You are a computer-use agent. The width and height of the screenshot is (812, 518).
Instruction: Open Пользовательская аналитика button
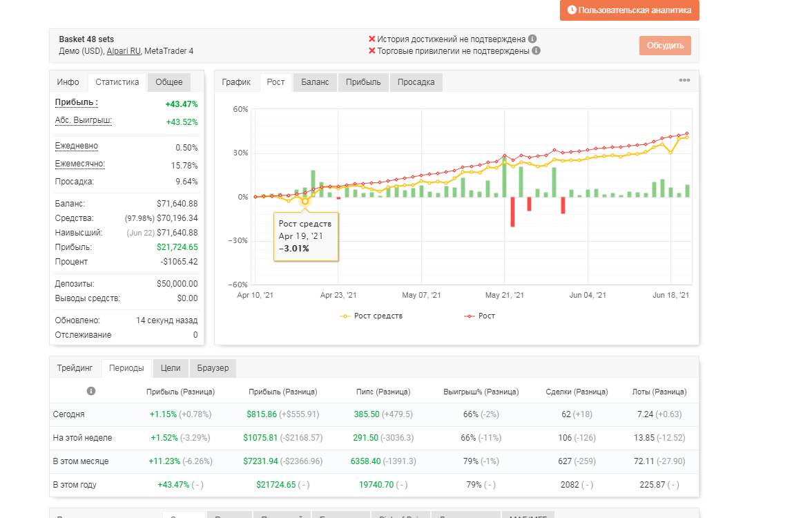(629, 10)
